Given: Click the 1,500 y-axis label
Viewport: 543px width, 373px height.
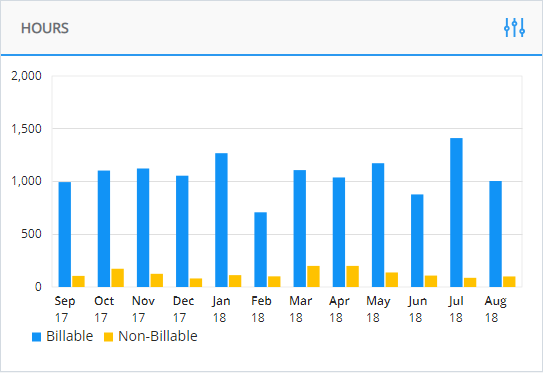Looking at the screenshot, I should coord(26,129).
